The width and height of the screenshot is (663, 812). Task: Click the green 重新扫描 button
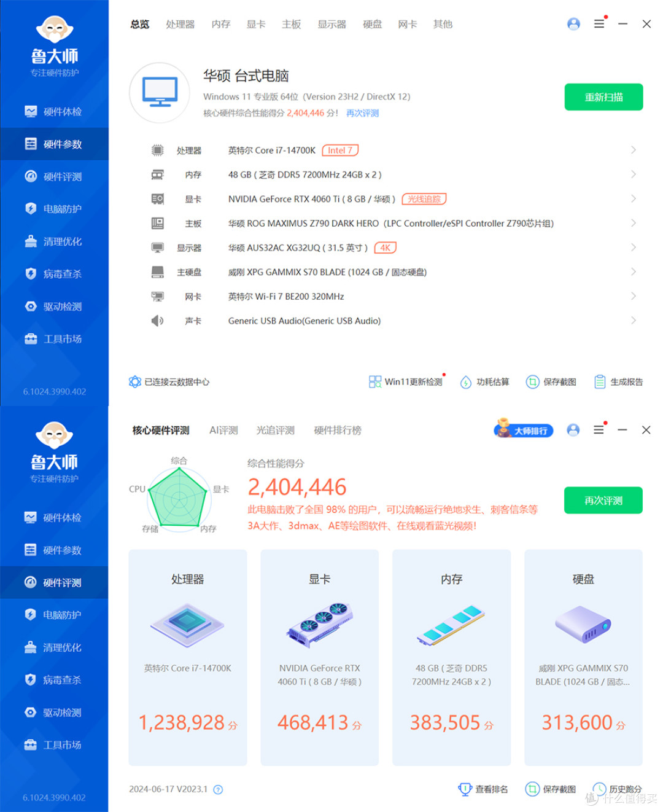pyautogui.click(x=603, y=97)
